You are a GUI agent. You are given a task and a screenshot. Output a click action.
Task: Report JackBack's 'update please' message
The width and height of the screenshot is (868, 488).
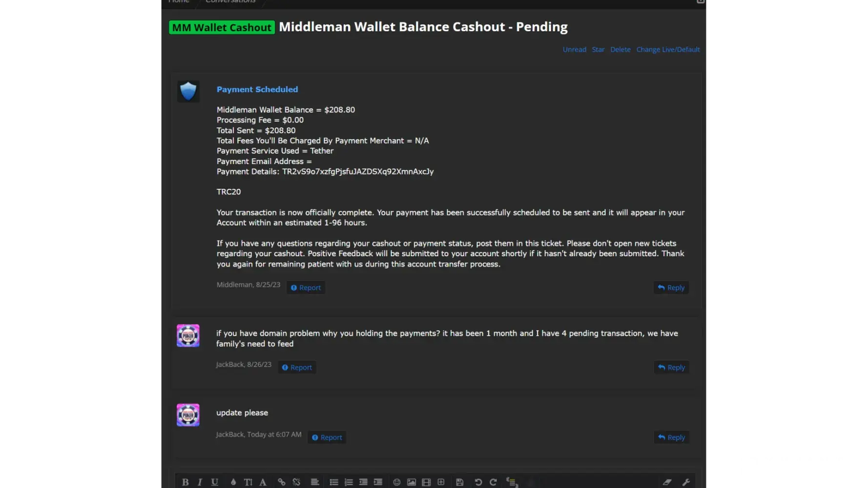click(327, 437)
